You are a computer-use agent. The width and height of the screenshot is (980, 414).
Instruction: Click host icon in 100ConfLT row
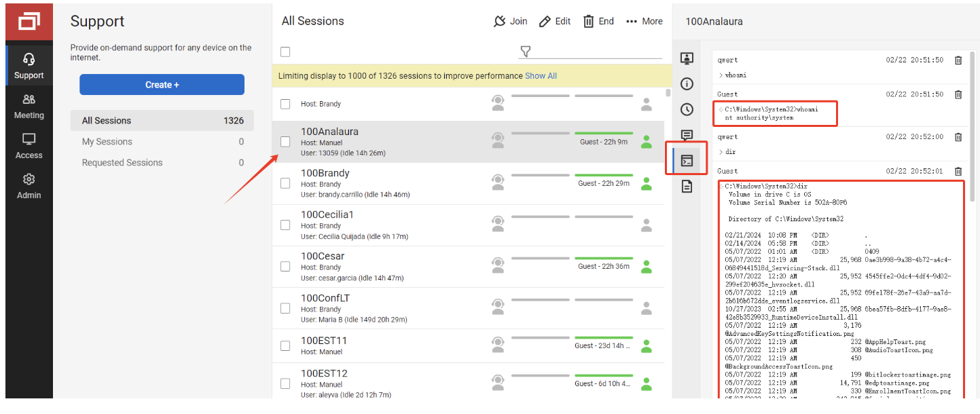498,307
